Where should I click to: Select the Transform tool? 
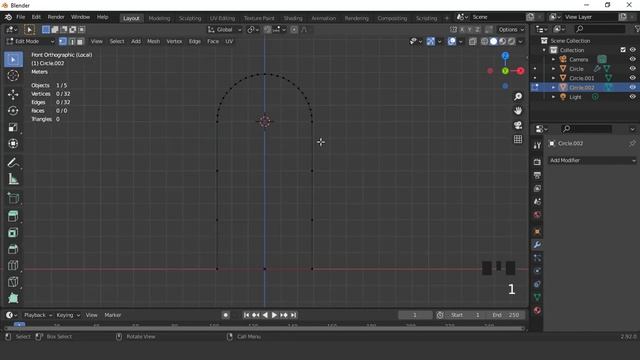coord(13,144)
